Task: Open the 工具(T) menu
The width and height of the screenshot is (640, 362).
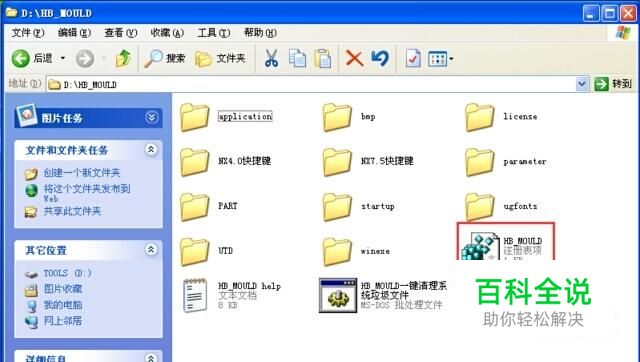Action: coord(214,33)
